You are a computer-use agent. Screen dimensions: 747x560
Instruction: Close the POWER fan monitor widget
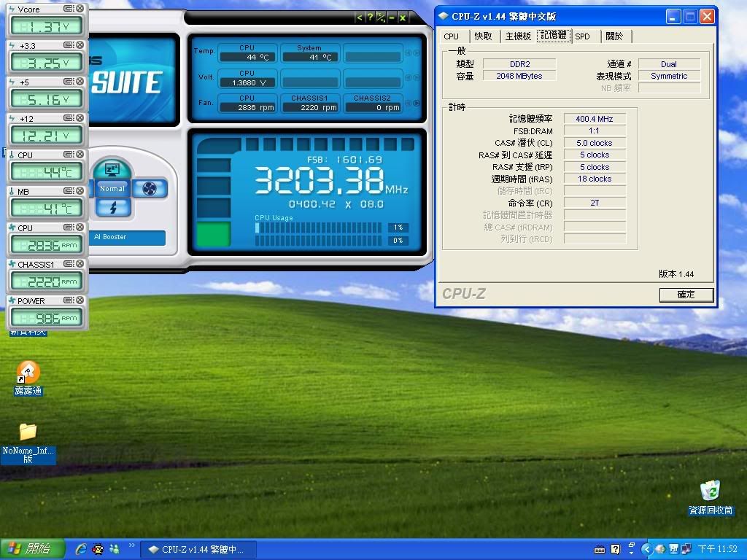[x=80, y=300]
